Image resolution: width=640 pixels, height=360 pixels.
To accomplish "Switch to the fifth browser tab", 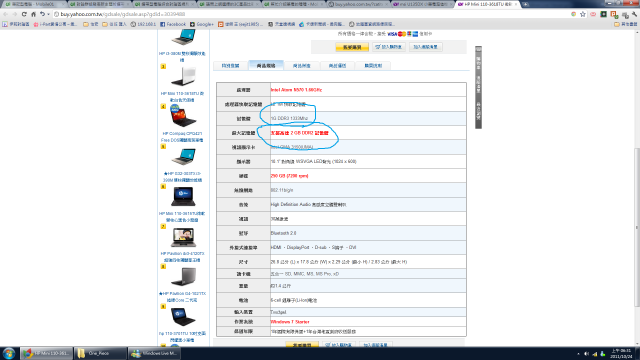I will pos(292,4).
